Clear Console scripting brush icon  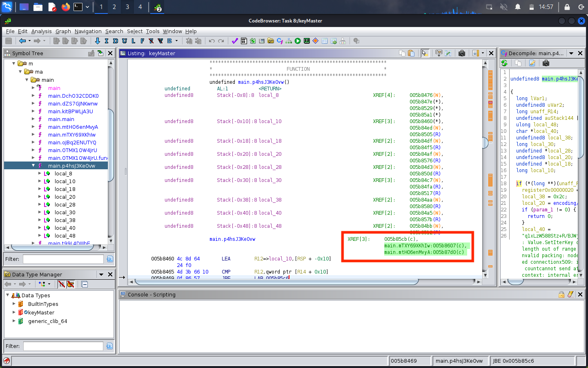[570, 294]
